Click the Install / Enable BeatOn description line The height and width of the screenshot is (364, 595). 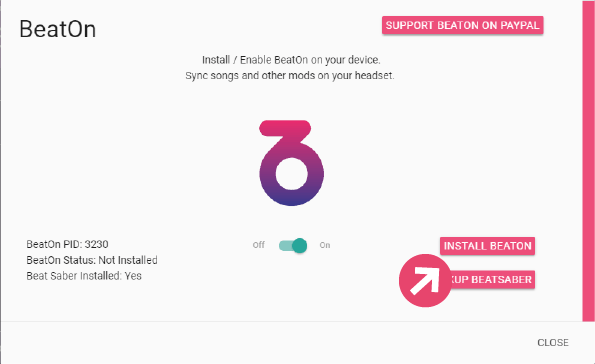pyautogui.click(x=291, y=60)
